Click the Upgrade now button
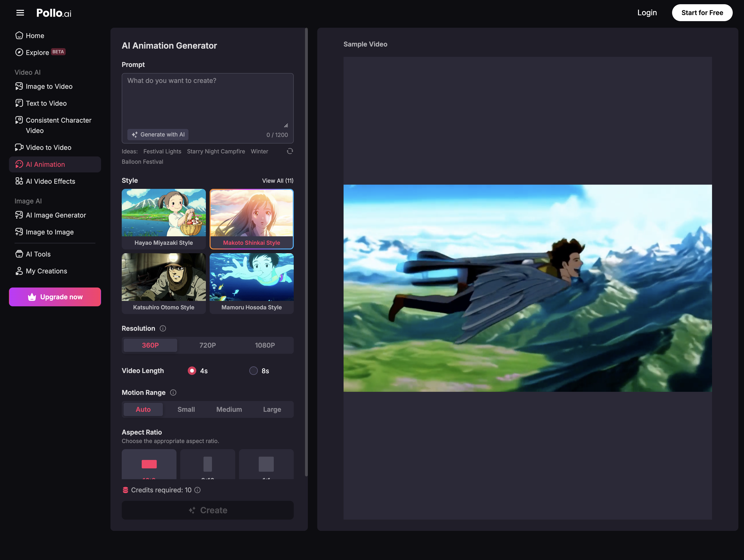Screen dimensions: 744x560 [55, 297]
